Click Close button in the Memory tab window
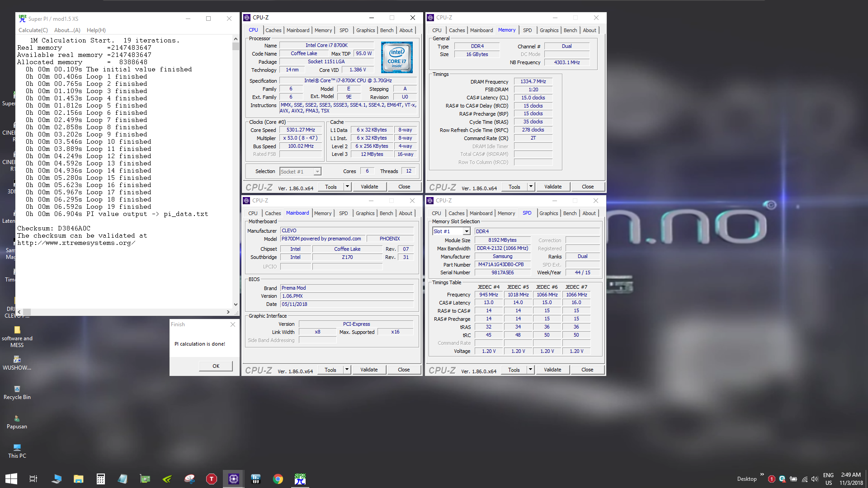Image resolution: width=868 pixels, height=488 pixels. coord(588,187)
